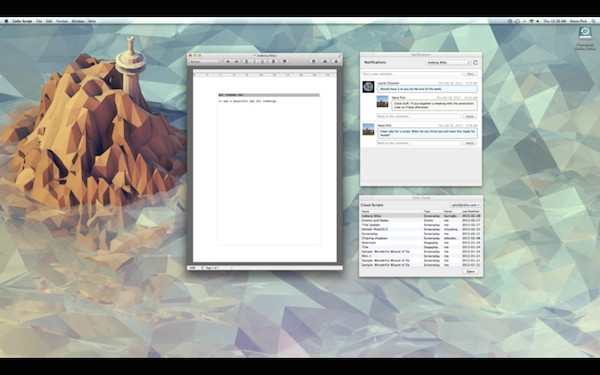
Task: Click Steve Pick user name in menu bar
Action: coord(578,21)
